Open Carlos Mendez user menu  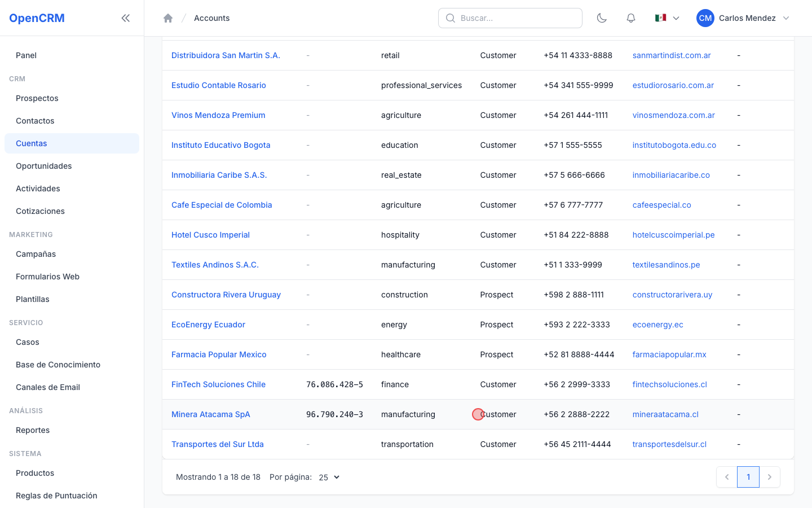coord(743,18)
